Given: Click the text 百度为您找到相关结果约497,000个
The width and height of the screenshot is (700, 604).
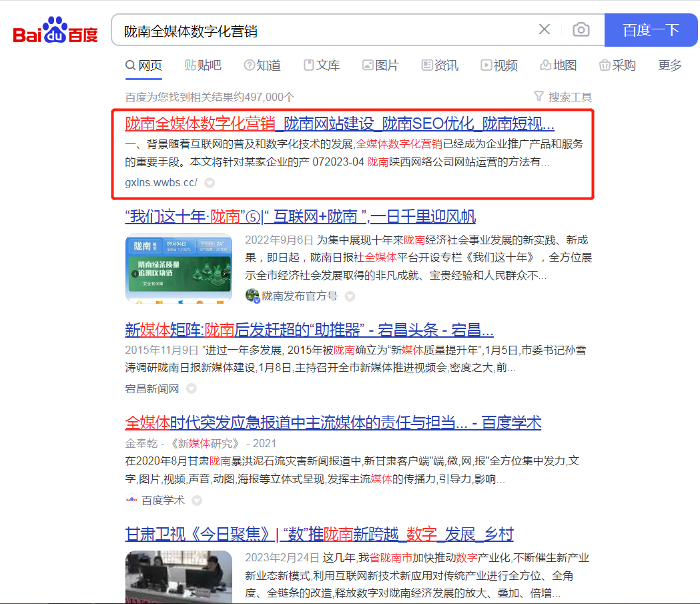Looking at the screenshot, I should [210, 97].
